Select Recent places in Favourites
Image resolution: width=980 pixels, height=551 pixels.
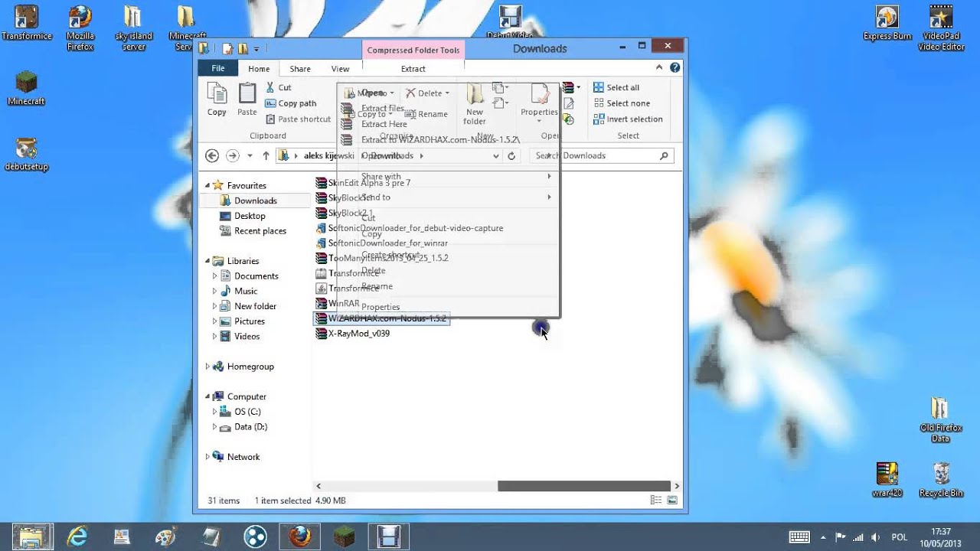pyautogui.click(x=260, y=231)
